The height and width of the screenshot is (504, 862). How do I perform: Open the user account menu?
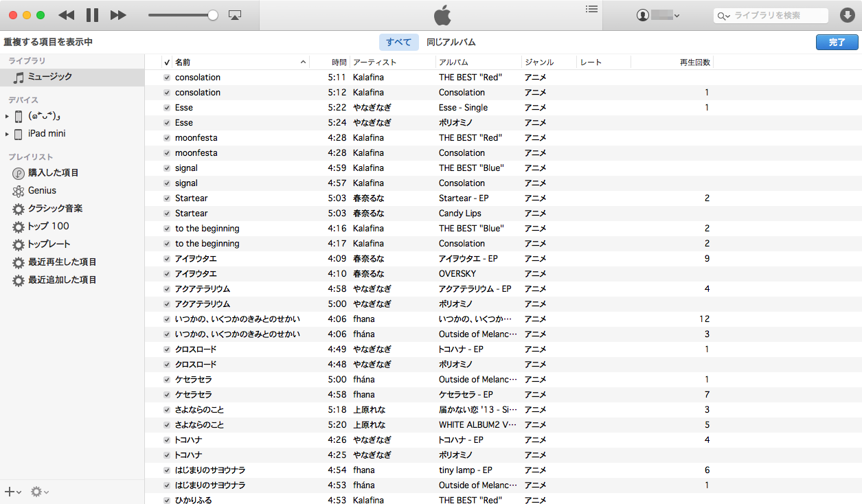[658, 15]
